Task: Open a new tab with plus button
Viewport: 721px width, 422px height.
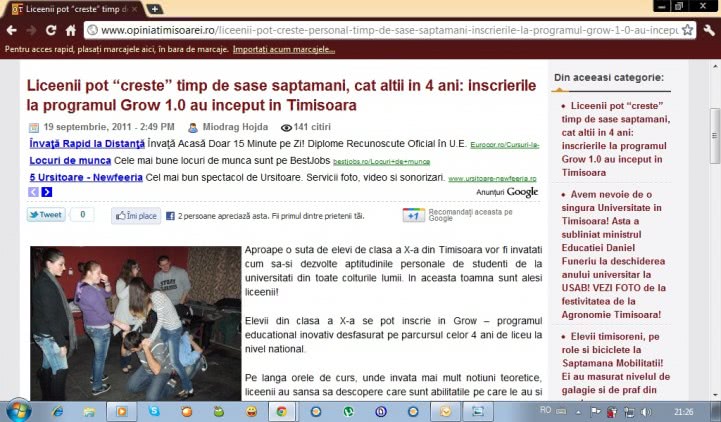Action: point(154,9)
